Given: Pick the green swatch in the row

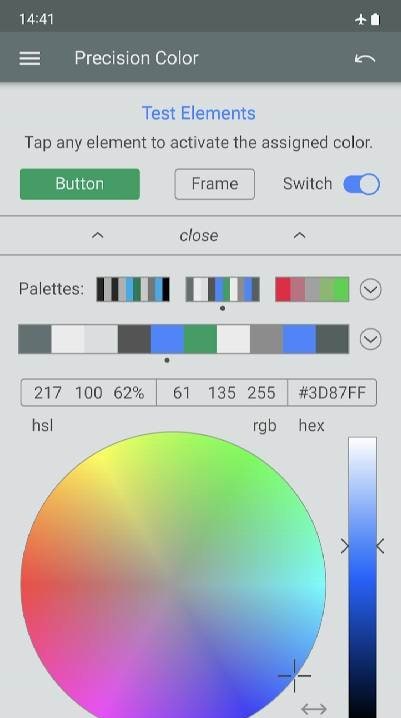Looking at the screenshot, I should point(200,339).
